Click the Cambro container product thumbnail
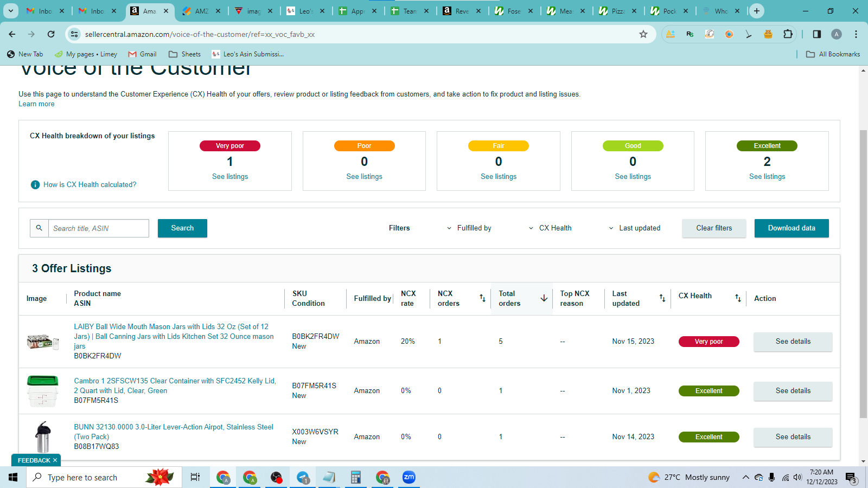 [x=42, y=391]
